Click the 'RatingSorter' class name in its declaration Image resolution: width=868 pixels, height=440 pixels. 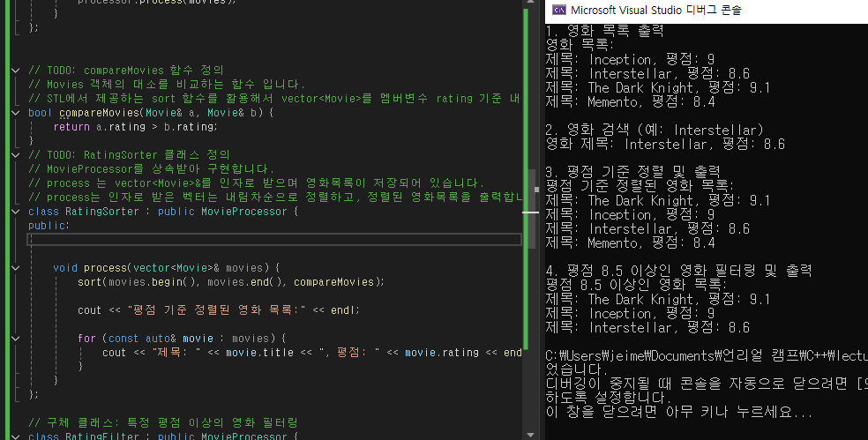tap(102, 212)
